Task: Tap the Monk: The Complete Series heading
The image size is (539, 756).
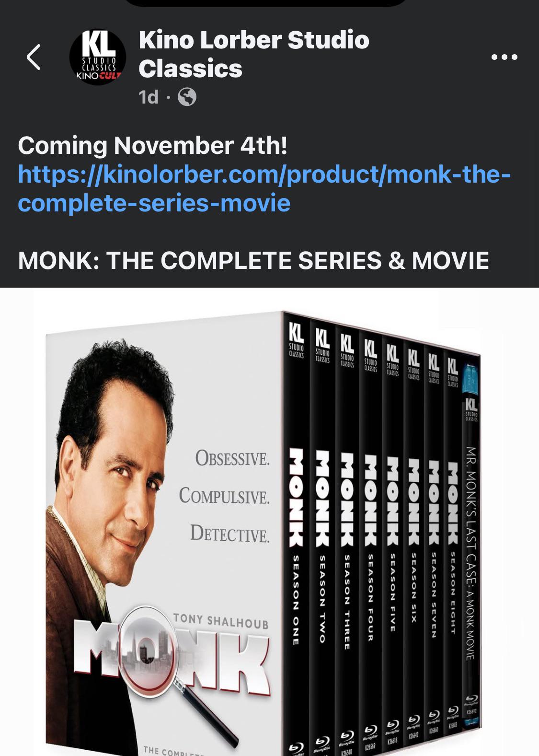Action: click(253, 260)
